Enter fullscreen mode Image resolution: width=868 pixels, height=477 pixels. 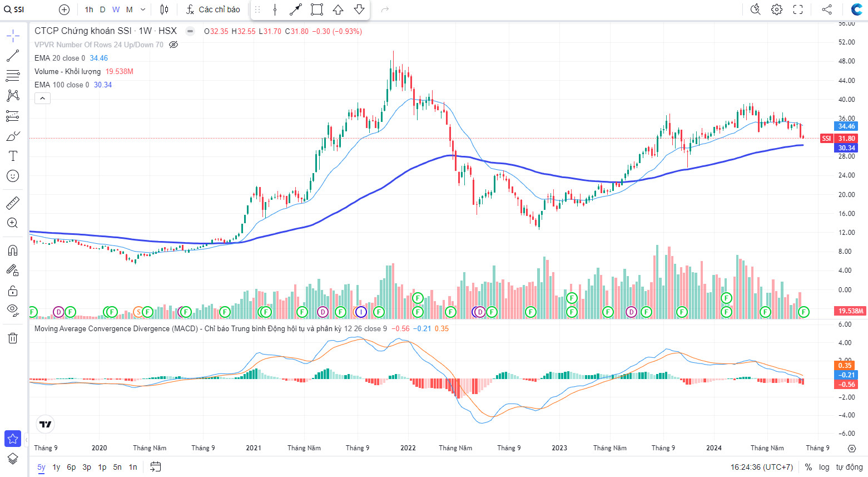798,9
